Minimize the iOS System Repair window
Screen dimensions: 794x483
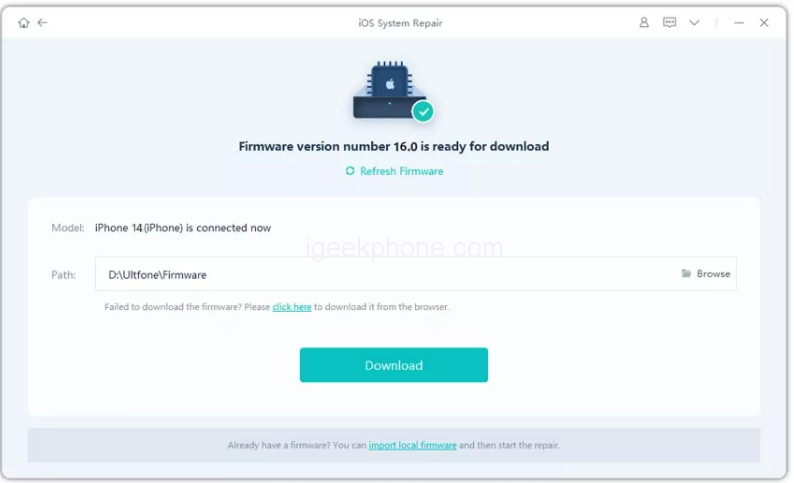pos(739,23)
